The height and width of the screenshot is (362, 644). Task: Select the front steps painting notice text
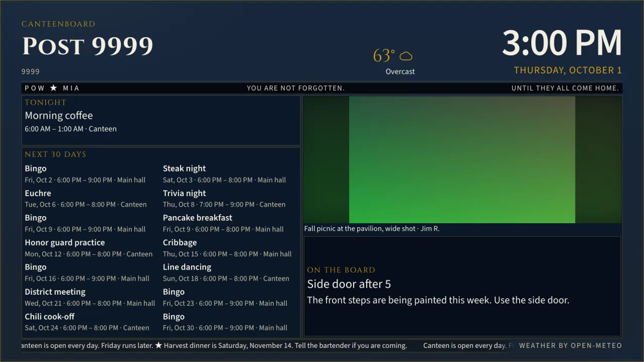click(x=438, y=300)
